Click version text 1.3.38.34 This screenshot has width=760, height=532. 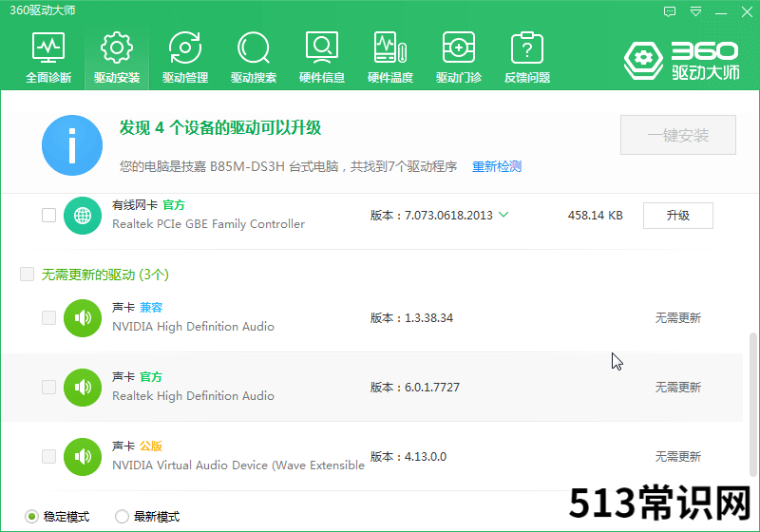[x=429, y=318]
